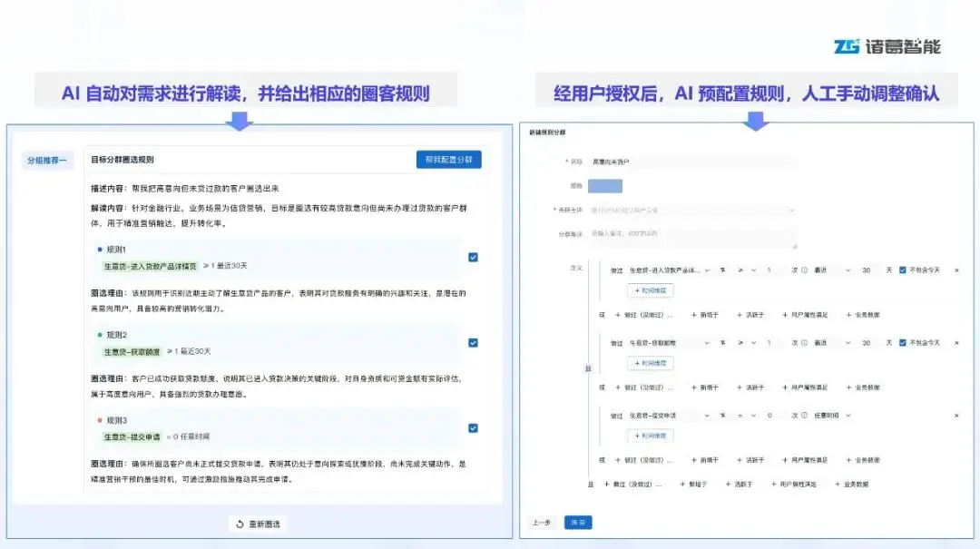Uncheck the 规则1 checkbox
The image size is (980, 549).
pos(473,257)
